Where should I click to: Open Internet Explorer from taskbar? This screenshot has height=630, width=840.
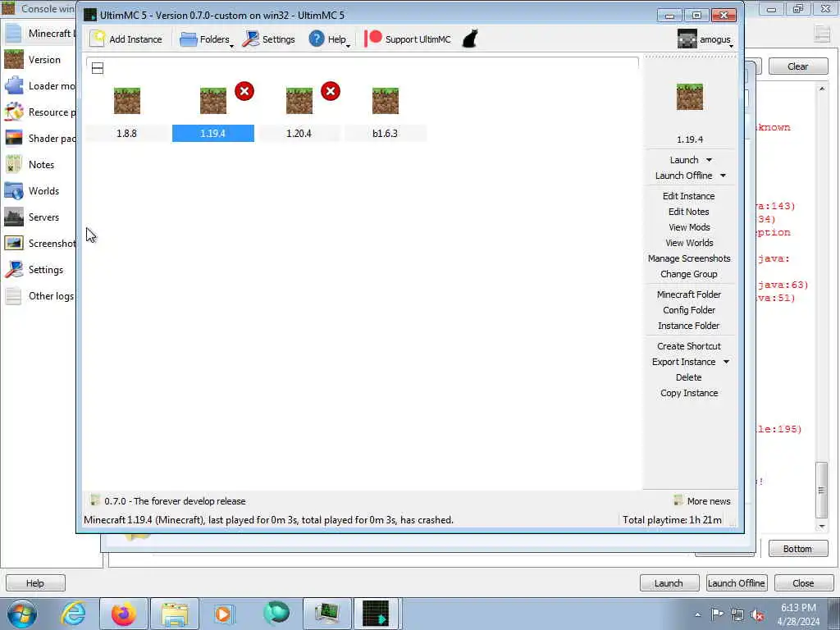click(73, 614)
